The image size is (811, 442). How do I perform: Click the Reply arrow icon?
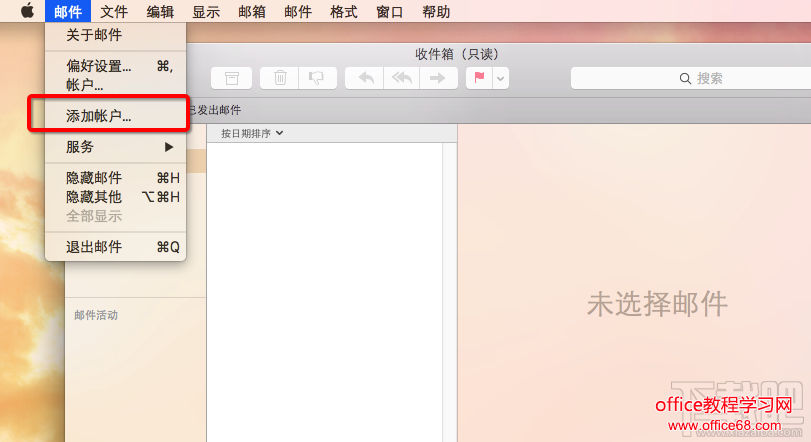[365, 78]
